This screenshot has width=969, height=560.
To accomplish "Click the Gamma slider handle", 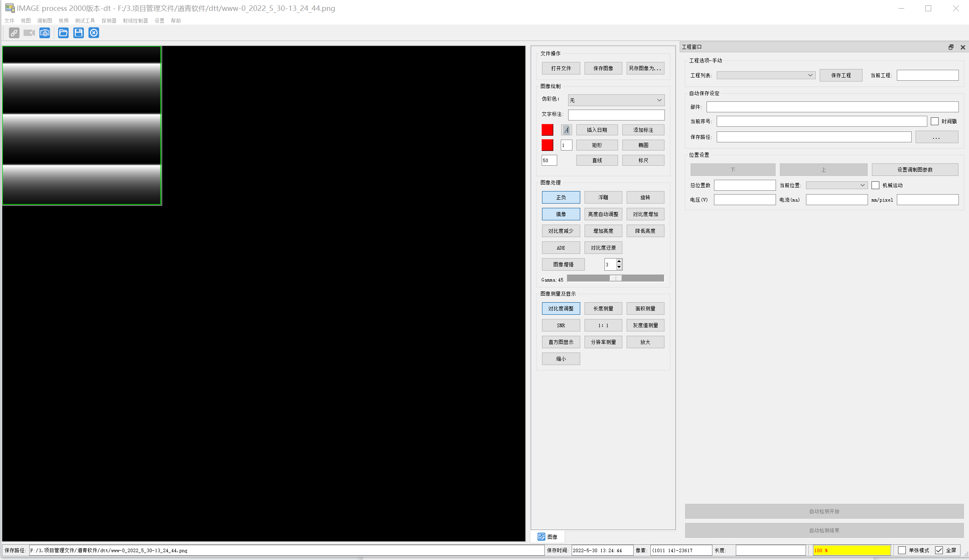I will 615,278.
